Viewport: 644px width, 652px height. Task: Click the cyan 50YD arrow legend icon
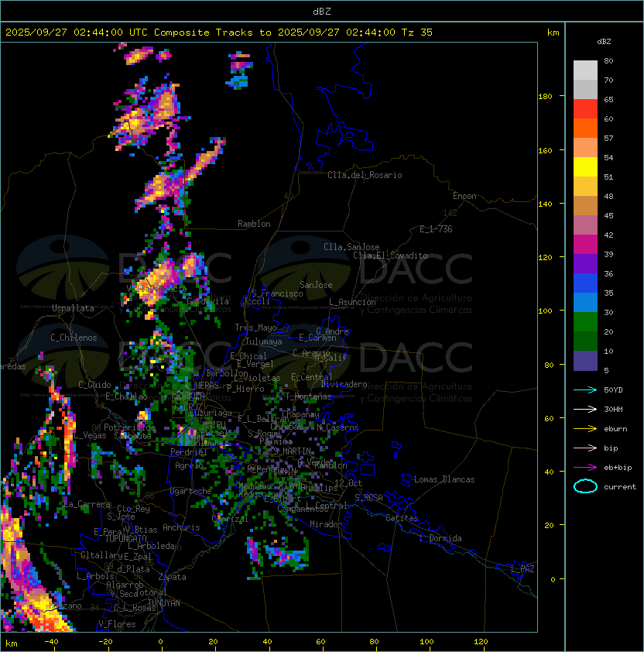tap(585, 389)
